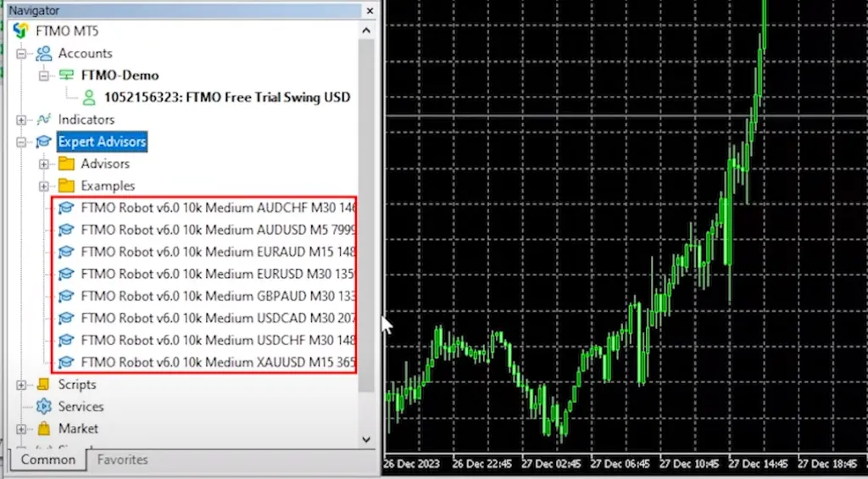Switch to the Favorites tab
The width and height of the screenshot is (868, 479).
[x=122, y=460]
